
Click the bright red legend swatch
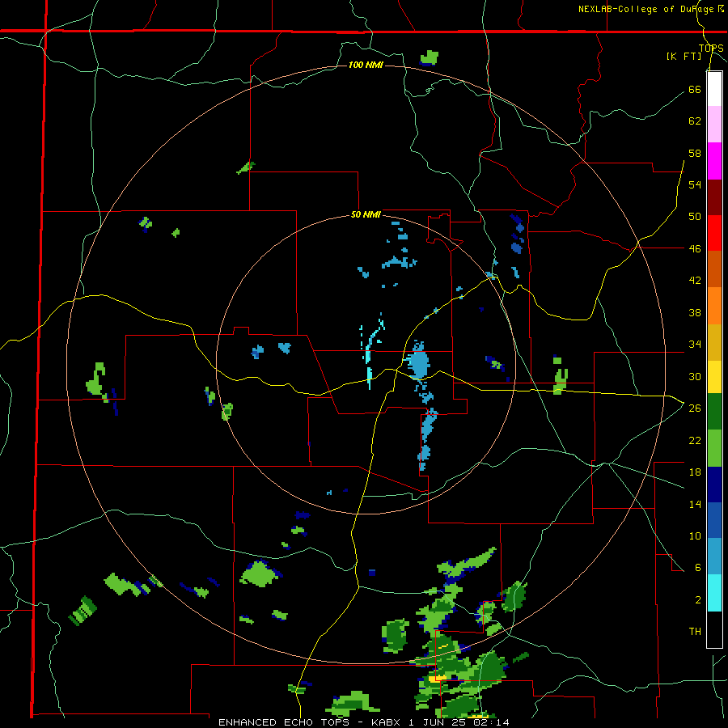(714, 233)
